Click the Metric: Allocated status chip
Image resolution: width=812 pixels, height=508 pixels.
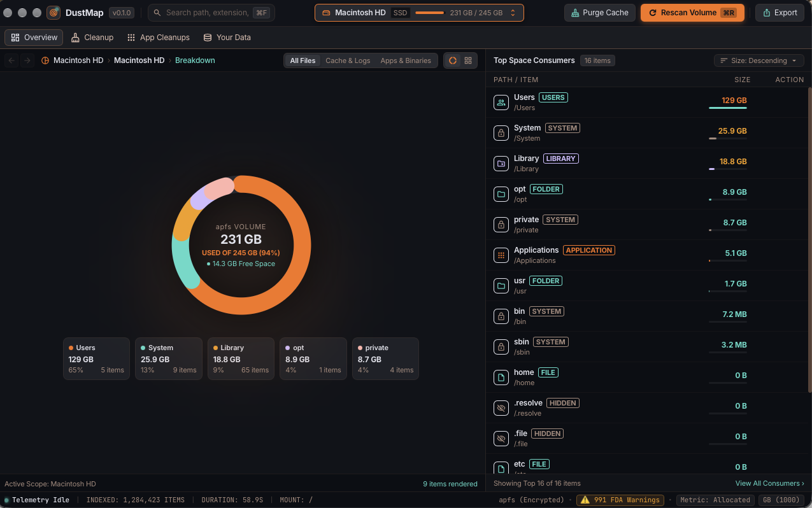pyautogui.click(x=715, y=500)
